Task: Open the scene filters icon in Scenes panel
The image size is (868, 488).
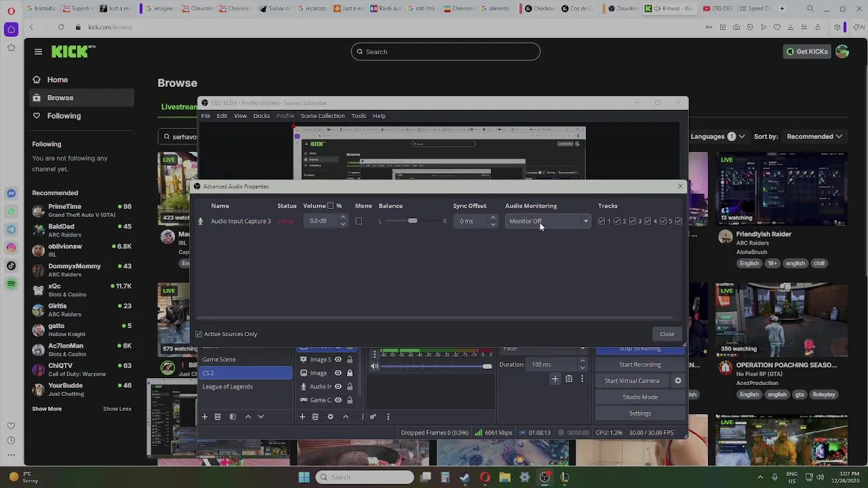Action: coord(233,417)
